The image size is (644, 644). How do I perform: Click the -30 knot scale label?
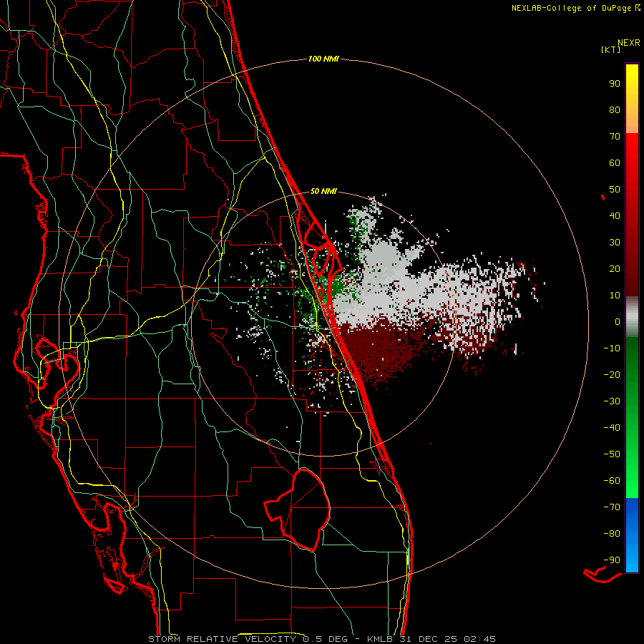pos(612,401)
